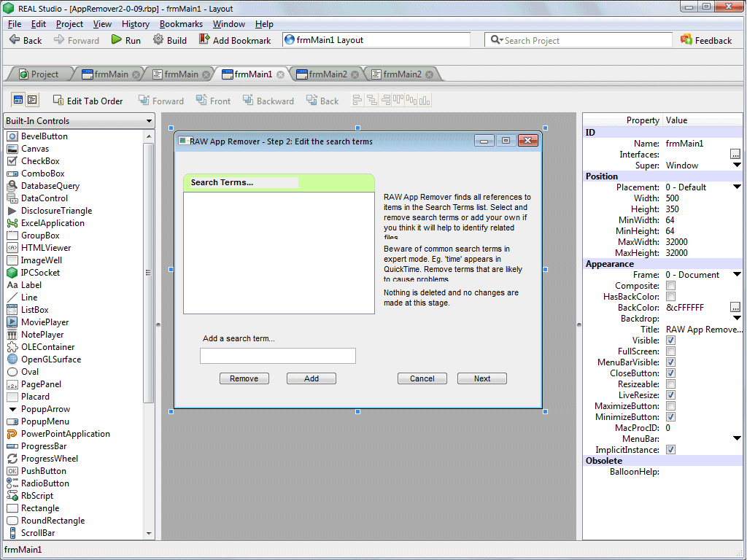Click the Build gear icon
The image size is (747, 560).
point(158,40)
